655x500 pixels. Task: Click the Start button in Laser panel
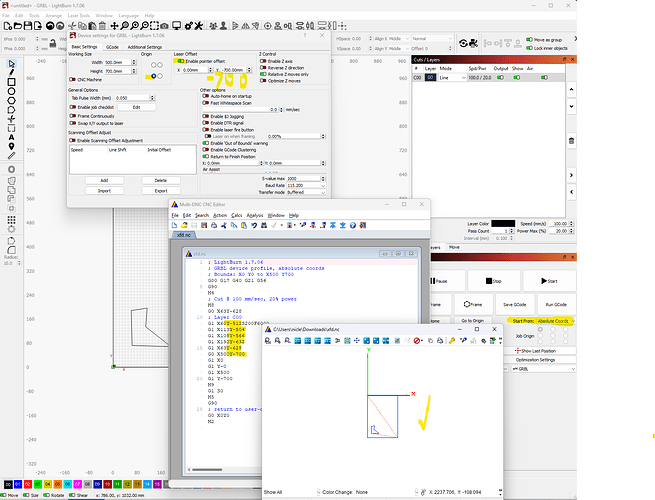pos(549,281)
